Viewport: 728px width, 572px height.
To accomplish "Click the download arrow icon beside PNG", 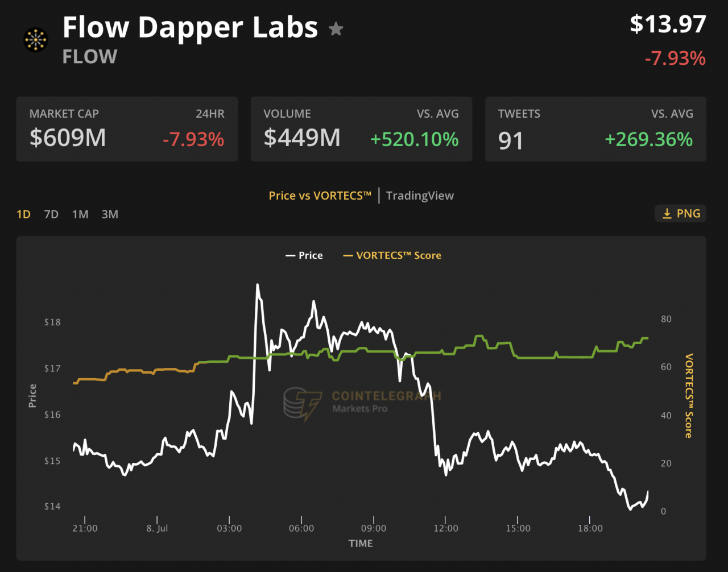I will coord(667,214).
